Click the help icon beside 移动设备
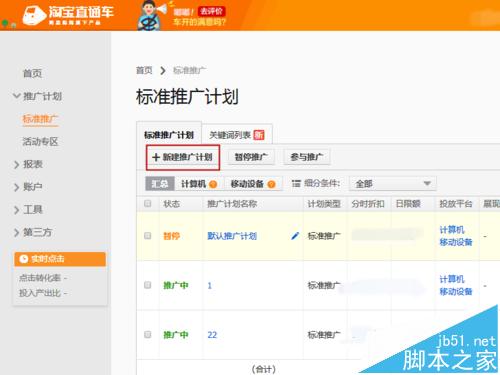 click(271, 184)
